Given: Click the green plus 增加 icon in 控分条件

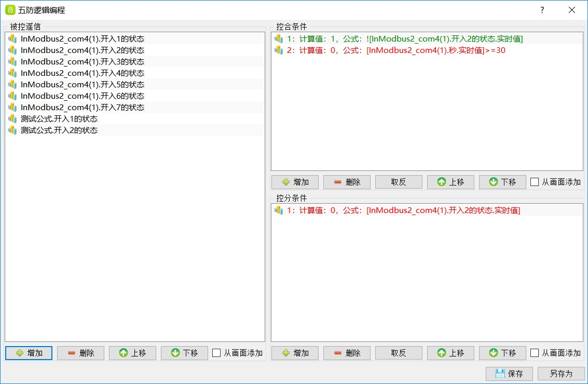Looking at the screenshot, I should coord(286,353).
